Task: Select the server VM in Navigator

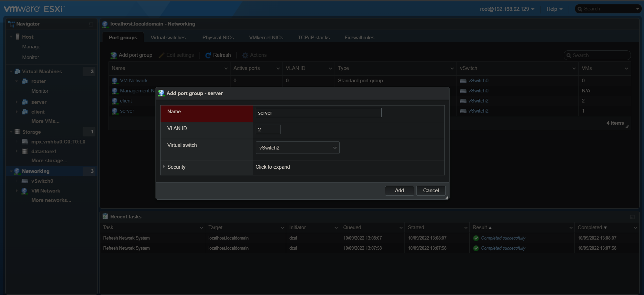Action: pos(39,102)
